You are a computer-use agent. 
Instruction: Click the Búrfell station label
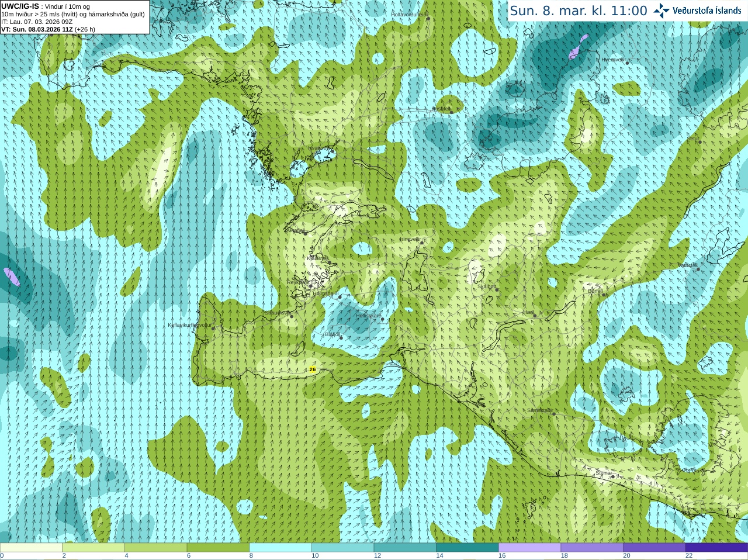pos(595,291)
